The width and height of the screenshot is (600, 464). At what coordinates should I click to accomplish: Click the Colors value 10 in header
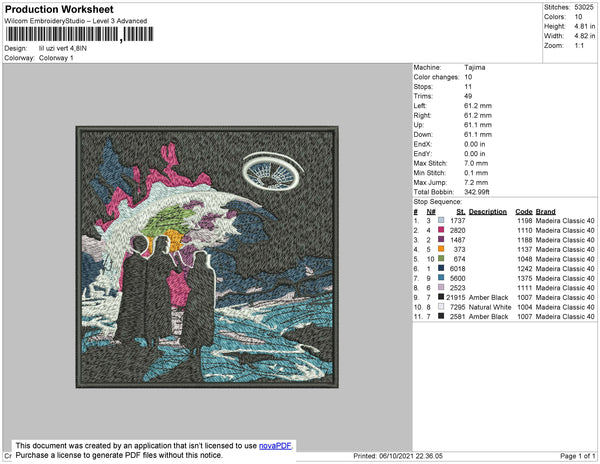(x=578, y=17)
